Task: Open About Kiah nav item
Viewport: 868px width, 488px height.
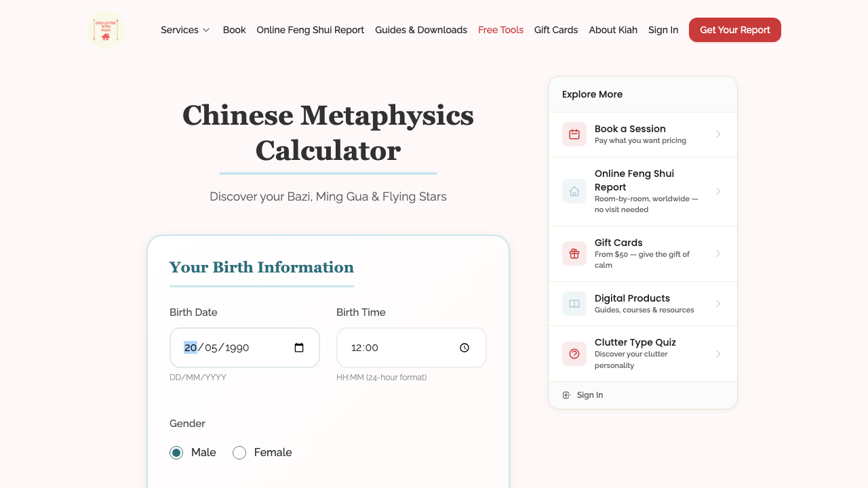Action: [x=613, y=30]
